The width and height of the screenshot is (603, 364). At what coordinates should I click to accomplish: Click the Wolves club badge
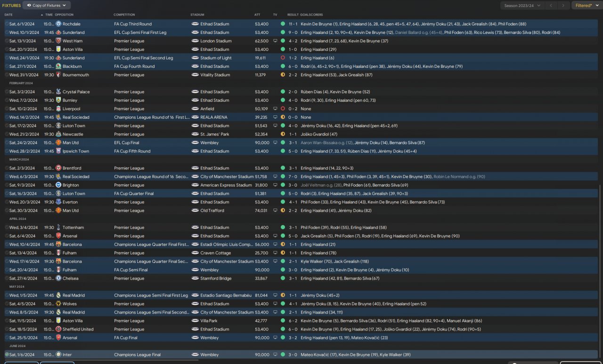[x=58, y=304]
